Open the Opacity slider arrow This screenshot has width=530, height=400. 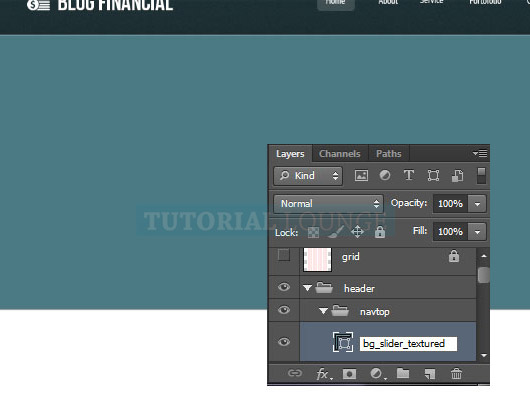pyautogui.click(x=477, y=204)
